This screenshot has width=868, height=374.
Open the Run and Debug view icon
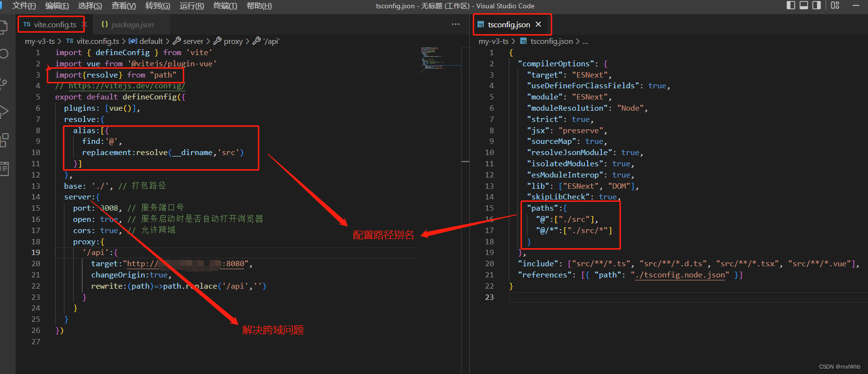(x=3, y=112)
